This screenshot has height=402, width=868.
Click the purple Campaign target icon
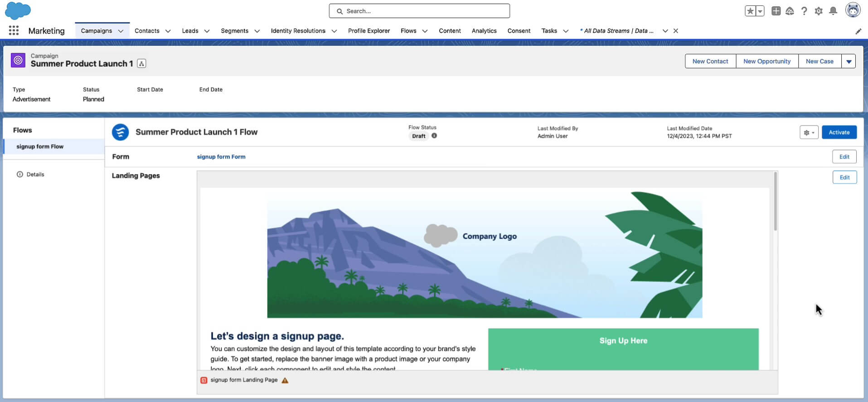pos(18,60)
